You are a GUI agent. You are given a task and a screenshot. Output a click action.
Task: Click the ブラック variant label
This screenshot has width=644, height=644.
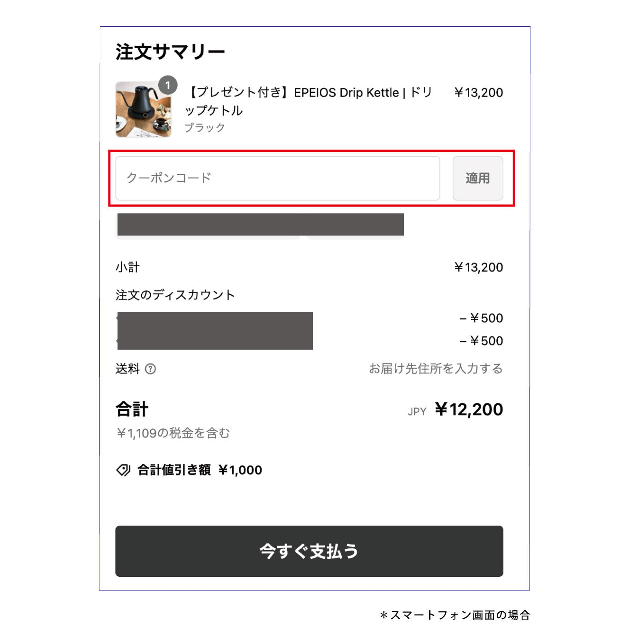pos(205,128)
